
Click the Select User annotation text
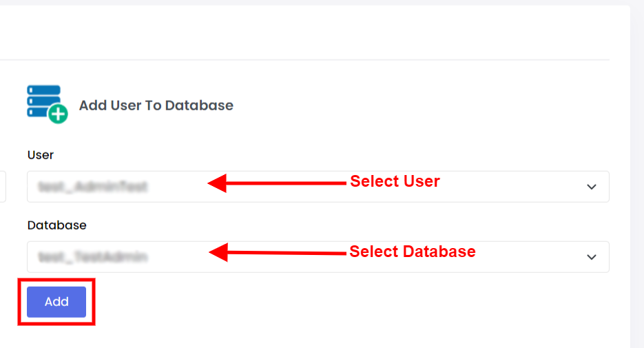click(395, 181)
